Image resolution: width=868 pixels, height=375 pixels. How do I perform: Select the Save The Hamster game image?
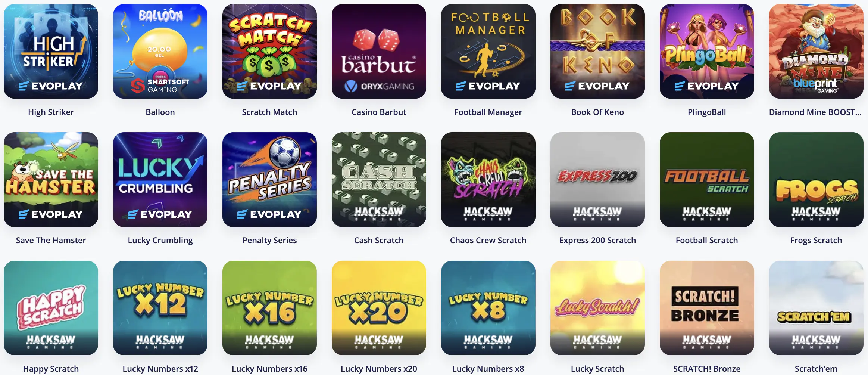pyautogui.click(x=51, y=180)
